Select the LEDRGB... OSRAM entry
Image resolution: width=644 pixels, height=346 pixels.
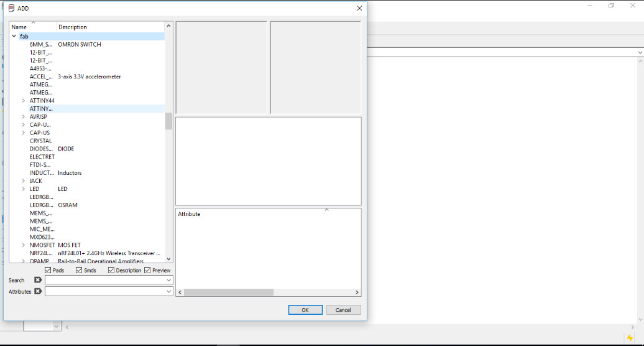pyautogui.click(x=96, y=205)
